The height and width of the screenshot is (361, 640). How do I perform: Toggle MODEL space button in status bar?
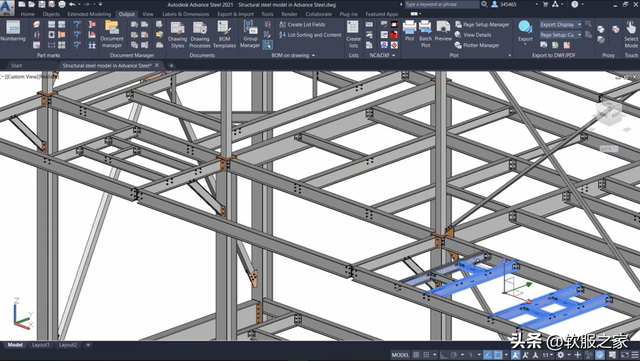click(x=400, y=354)
